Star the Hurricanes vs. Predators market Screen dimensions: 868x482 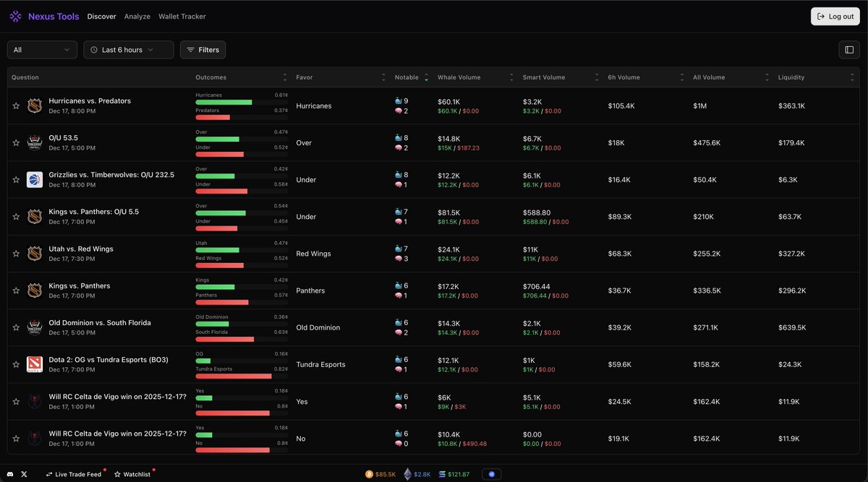[16, 106]
